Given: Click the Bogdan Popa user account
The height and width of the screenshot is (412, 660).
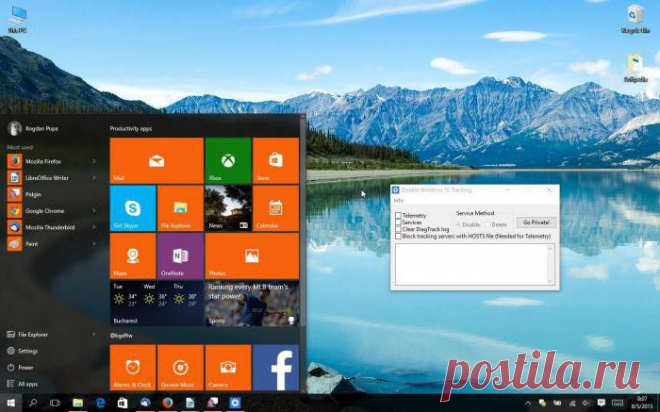Looking at the screenshot, I should (33, 128).
